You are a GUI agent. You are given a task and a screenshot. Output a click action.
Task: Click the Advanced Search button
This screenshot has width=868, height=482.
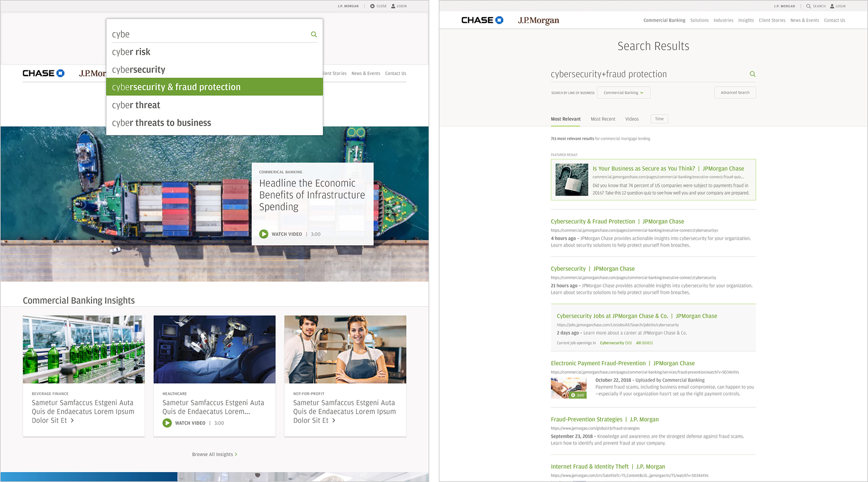click(735, 93)
